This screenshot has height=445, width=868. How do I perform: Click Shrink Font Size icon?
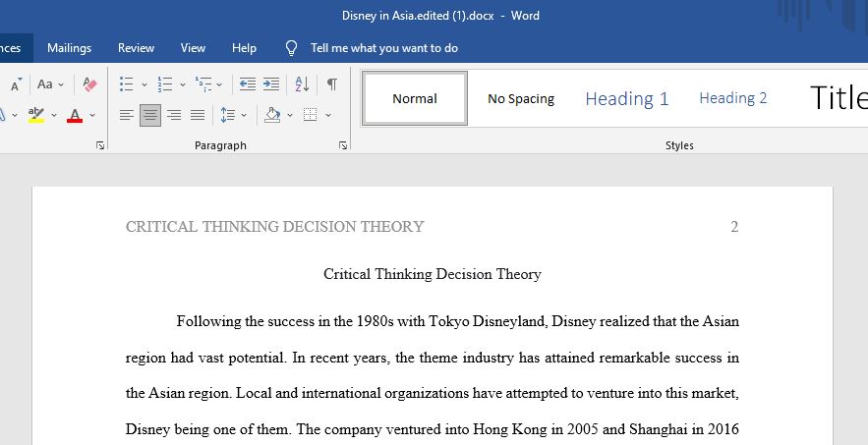(16, 84)
